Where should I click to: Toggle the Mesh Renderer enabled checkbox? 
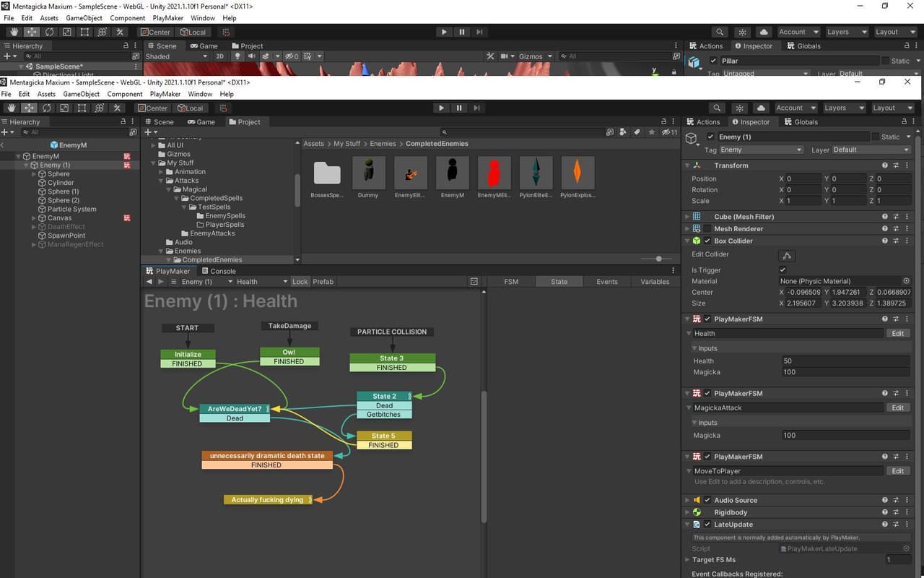pyautogui.click(x=707, y=228)
